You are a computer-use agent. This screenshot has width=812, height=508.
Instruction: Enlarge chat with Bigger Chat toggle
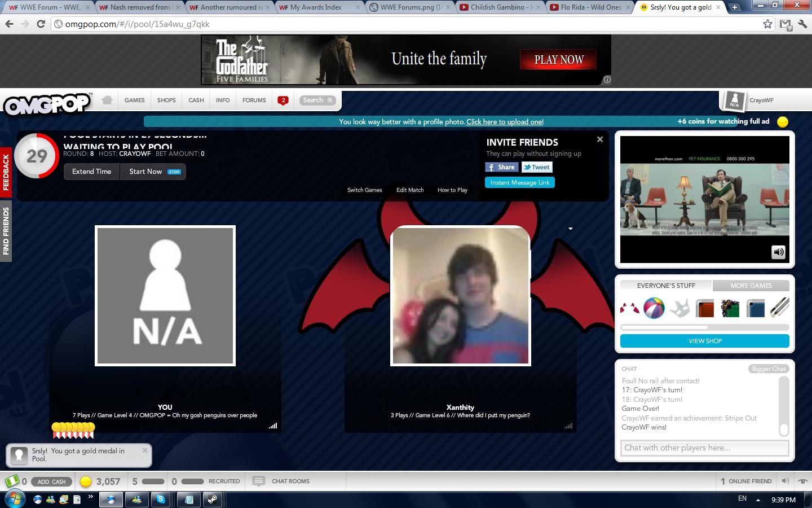(769, 369)
